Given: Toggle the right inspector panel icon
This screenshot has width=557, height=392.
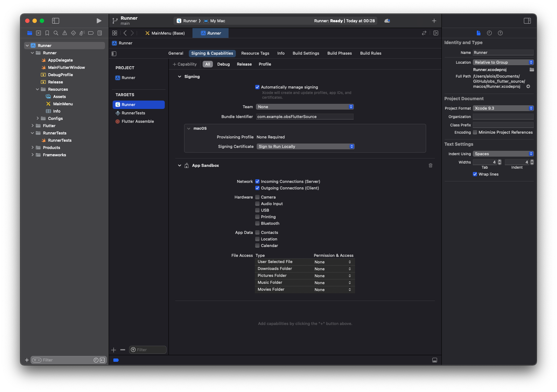Looking at the screenshot, I should tap(527, 21).
